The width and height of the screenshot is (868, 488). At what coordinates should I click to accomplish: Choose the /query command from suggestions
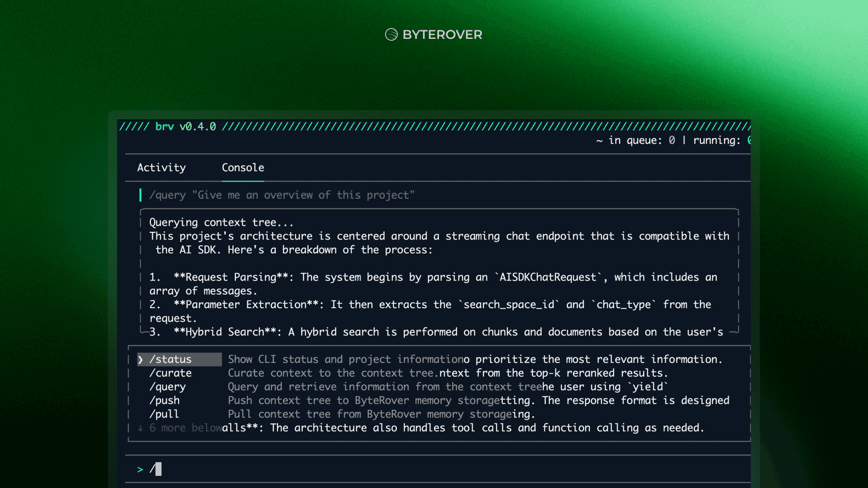167,387
